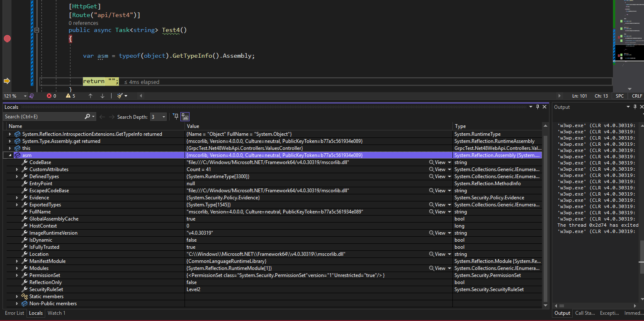Click the CRLF line-ending button in the status bar

637,96
